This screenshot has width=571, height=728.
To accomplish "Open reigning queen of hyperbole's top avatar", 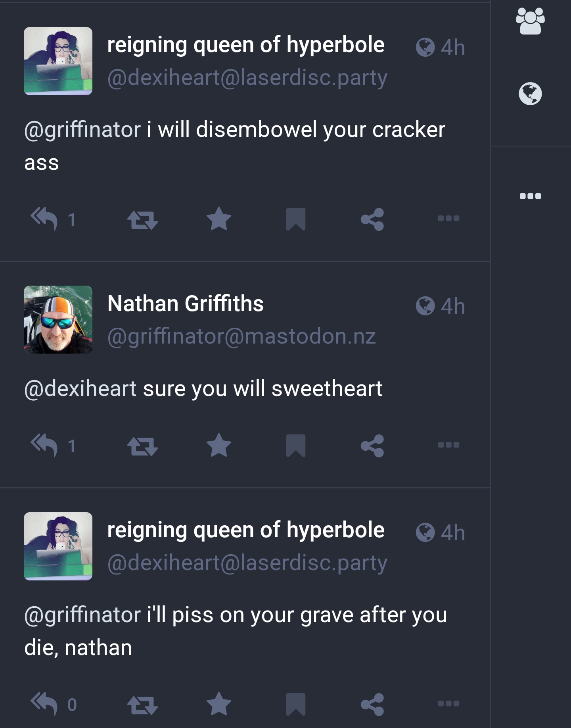I will 58,61.
